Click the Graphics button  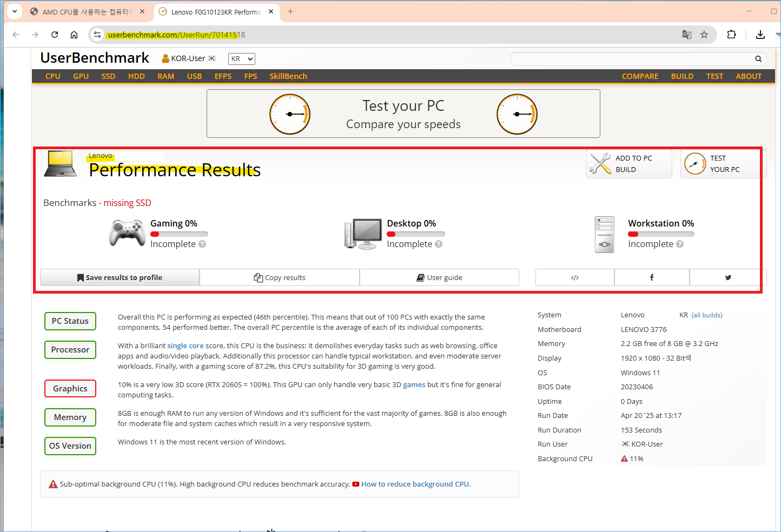click(70, 389)
